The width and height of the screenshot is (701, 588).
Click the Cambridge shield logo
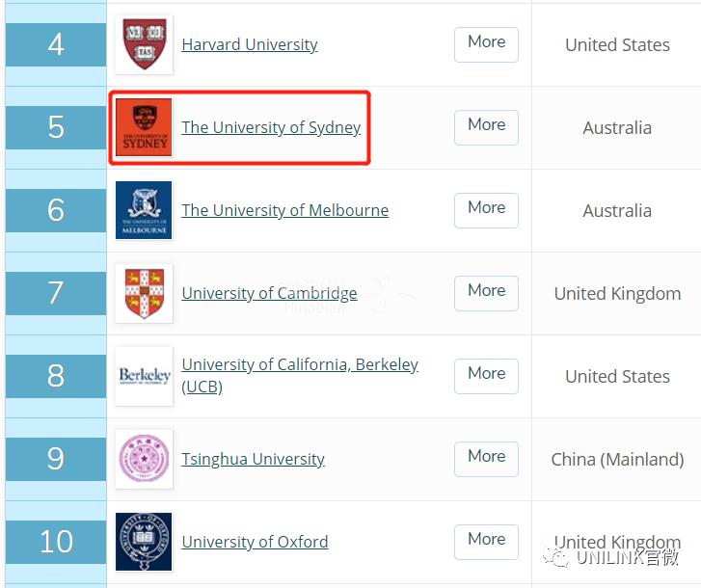coord(144,294)
